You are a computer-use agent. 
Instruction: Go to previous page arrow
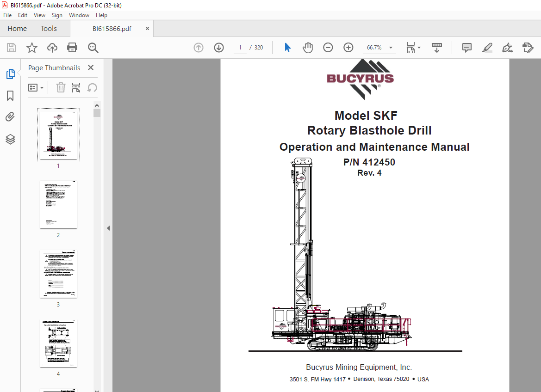tap(199, 48)
